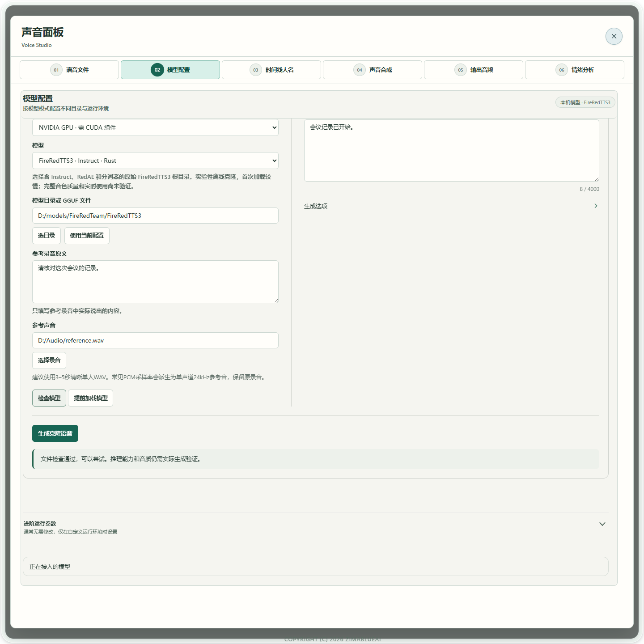Switch to the 情绪分析 tab
This screenshot has width=644, height=644.
[575, 70]
